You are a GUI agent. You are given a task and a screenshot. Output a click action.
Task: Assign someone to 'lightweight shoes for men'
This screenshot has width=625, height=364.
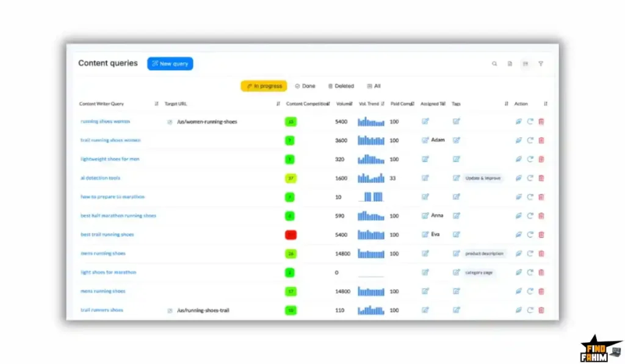pos(425,159)
